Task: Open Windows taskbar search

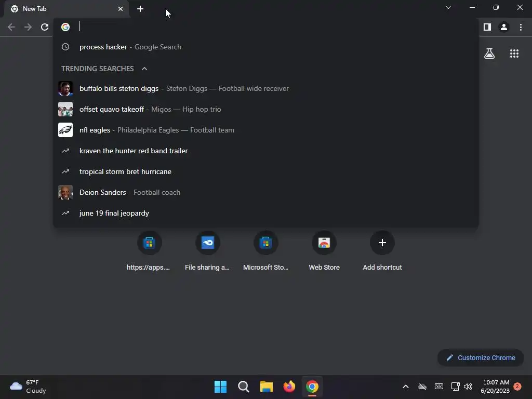Action: point(244,387)
